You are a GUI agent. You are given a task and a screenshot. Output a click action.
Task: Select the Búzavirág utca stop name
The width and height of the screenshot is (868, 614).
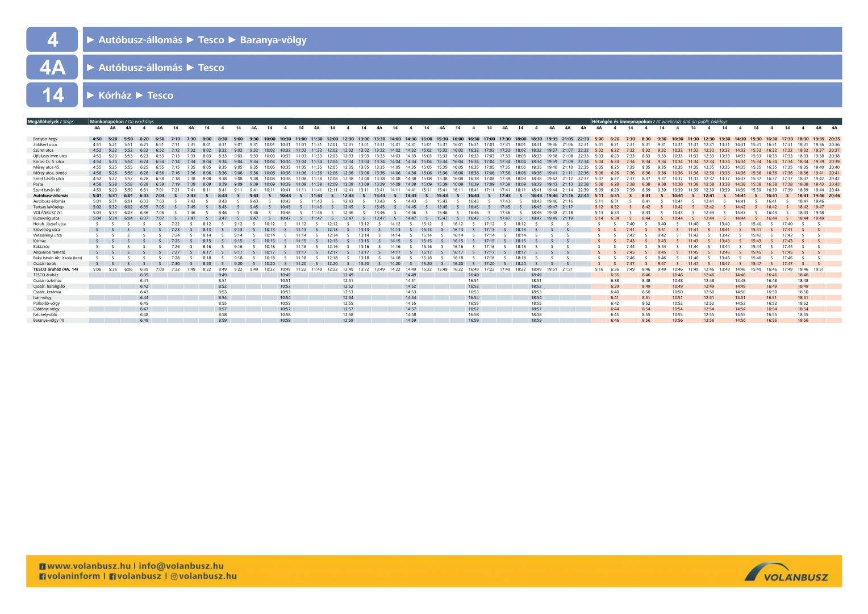46,218
